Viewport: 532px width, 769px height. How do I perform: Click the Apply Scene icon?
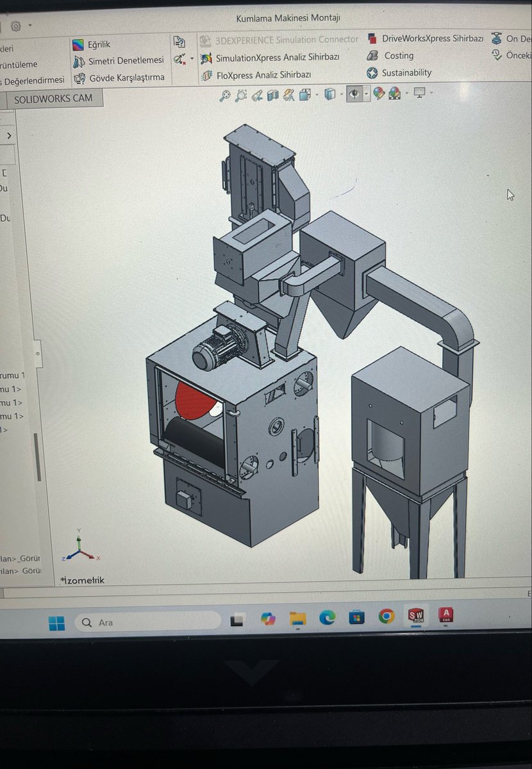pos(395,94)
